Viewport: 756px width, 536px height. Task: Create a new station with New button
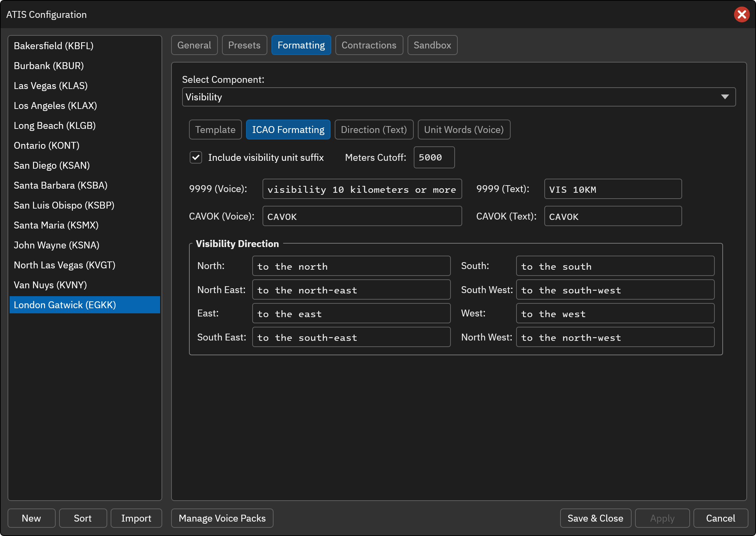pos(31,518)
